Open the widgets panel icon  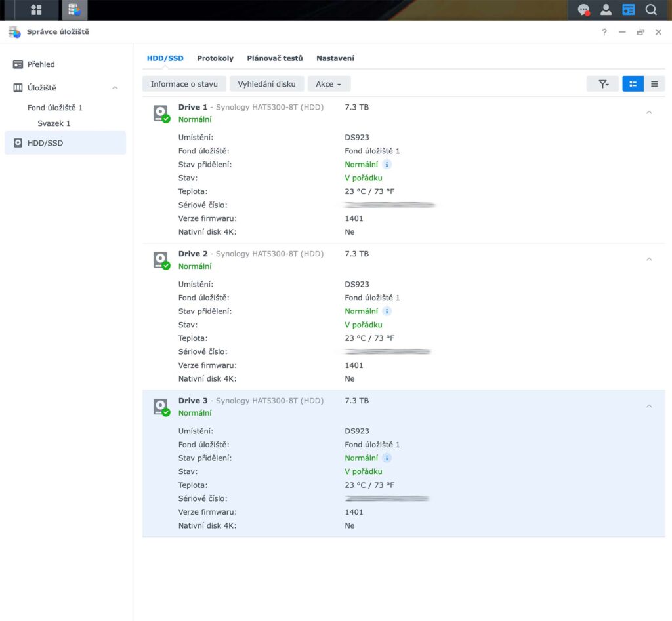pos(628,10)
